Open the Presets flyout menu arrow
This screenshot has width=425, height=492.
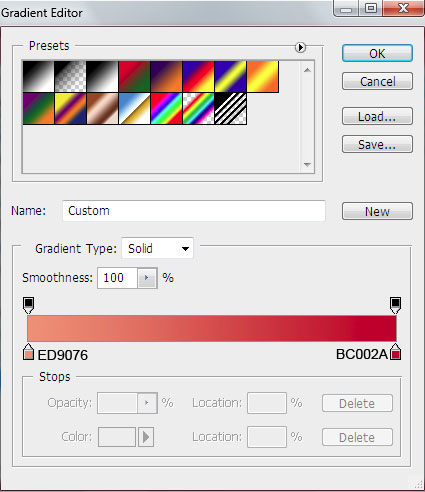coord(300,48)
